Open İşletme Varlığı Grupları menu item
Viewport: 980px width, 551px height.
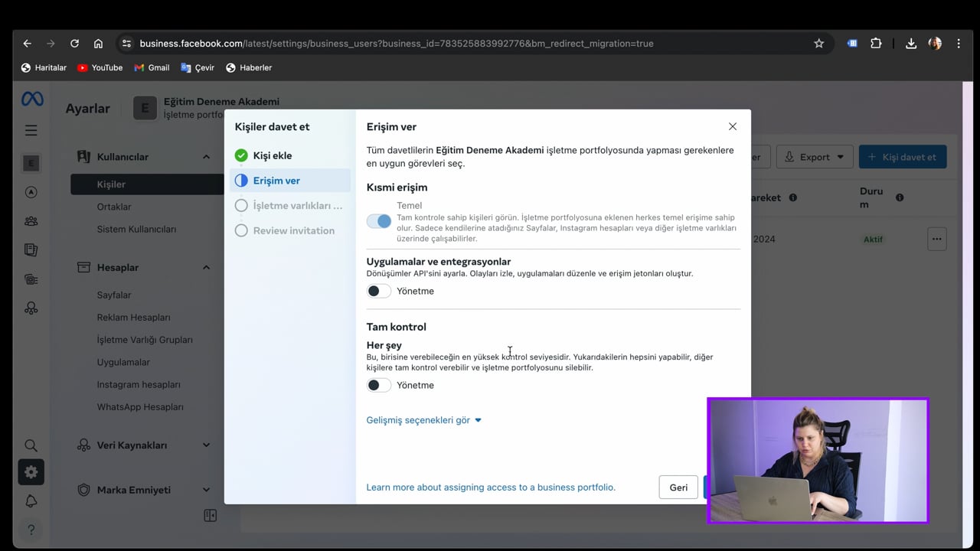(x=145, y=340)
